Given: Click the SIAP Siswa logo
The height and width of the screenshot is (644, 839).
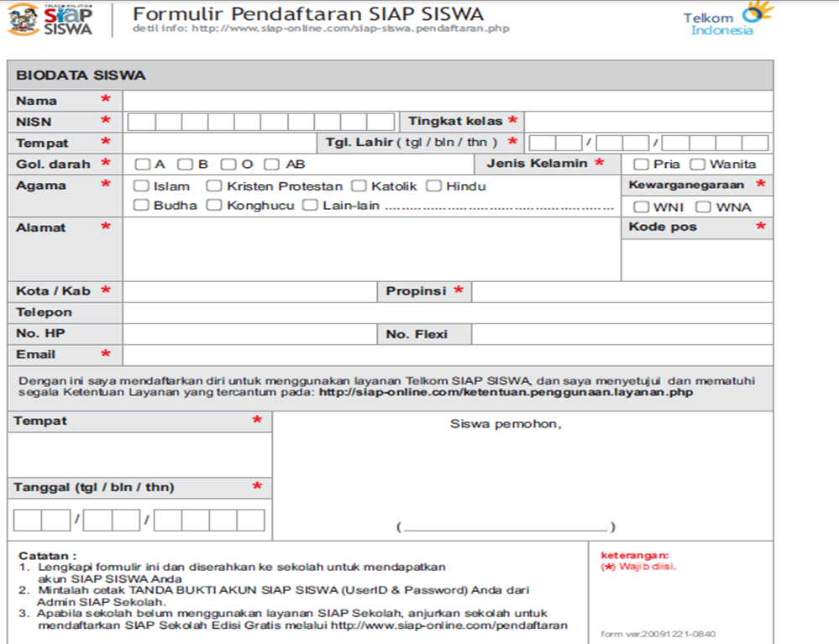Looking at the screenshot, I should (x=50, y=20).
